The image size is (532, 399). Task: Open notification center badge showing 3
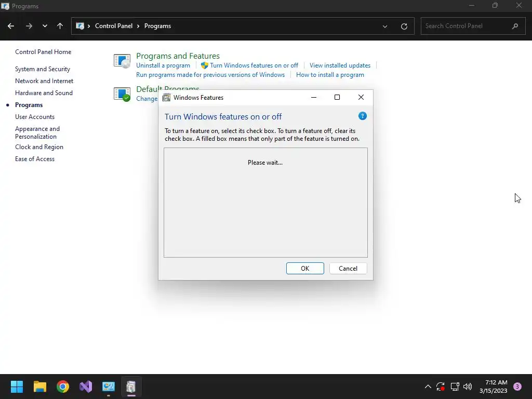tap(517, 387)
